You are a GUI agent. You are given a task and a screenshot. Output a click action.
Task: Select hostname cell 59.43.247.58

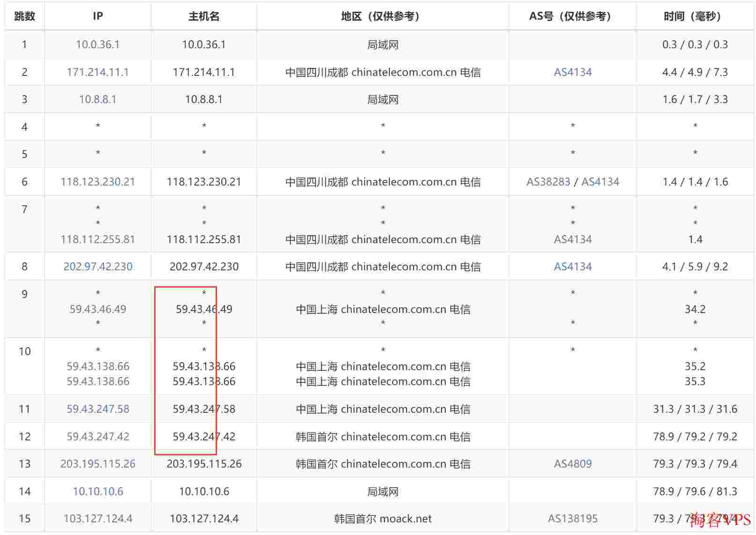click(x=204, y=409)
